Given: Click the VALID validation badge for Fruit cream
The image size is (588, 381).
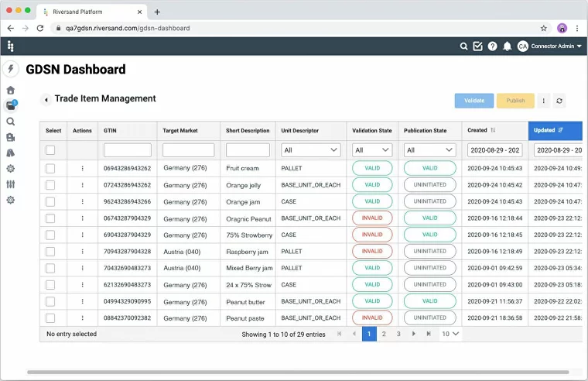Looking at the screenshot, I should [372, 168].
